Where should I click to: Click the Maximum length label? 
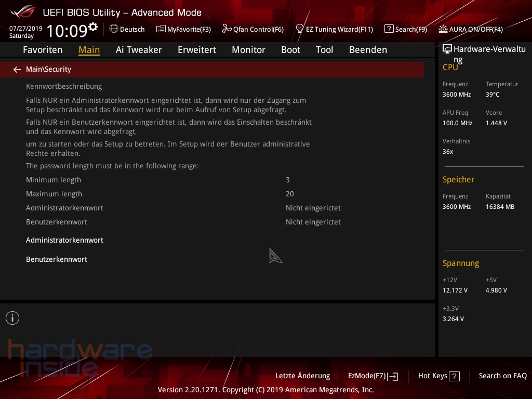pos(54,194)
